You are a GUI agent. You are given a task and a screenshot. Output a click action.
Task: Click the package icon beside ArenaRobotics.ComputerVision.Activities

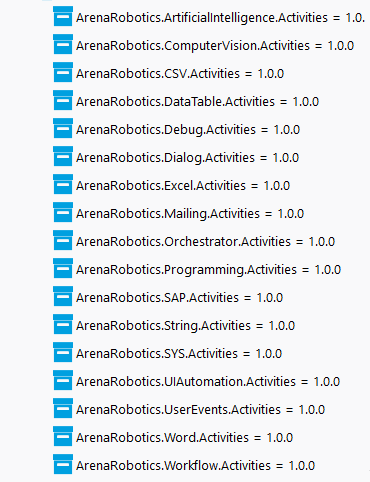pyautogui.click(x=63, y=44)
